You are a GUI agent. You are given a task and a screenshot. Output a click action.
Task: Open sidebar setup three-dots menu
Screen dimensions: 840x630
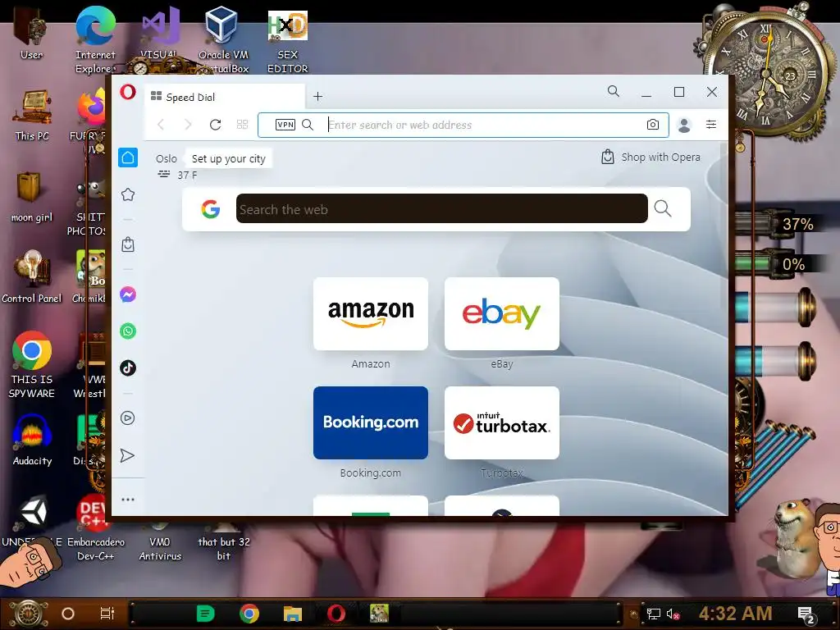click(127, 500)
